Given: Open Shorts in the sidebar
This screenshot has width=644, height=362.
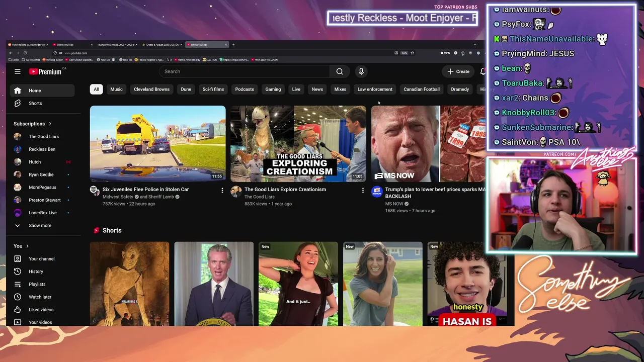Looking at the screenshot, I should [42, 103].
